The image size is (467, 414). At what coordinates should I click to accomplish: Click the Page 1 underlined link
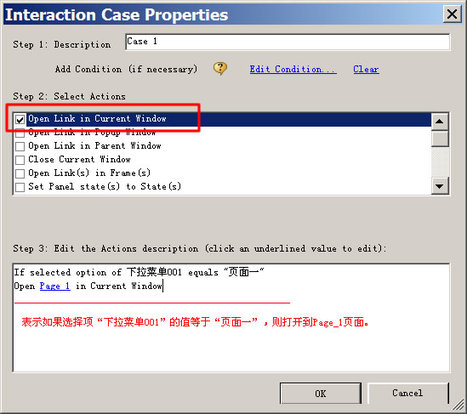point(55,286)
